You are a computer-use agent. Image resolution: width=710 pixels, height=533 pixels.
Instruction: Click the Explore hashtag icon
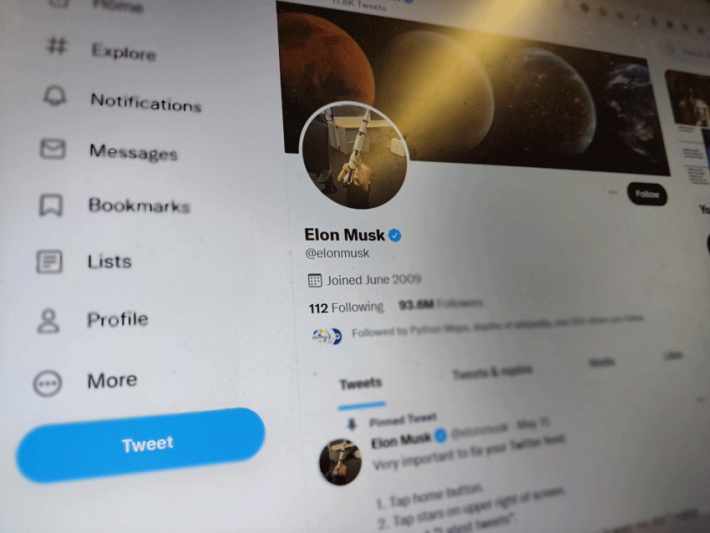(x=57, y=46)
